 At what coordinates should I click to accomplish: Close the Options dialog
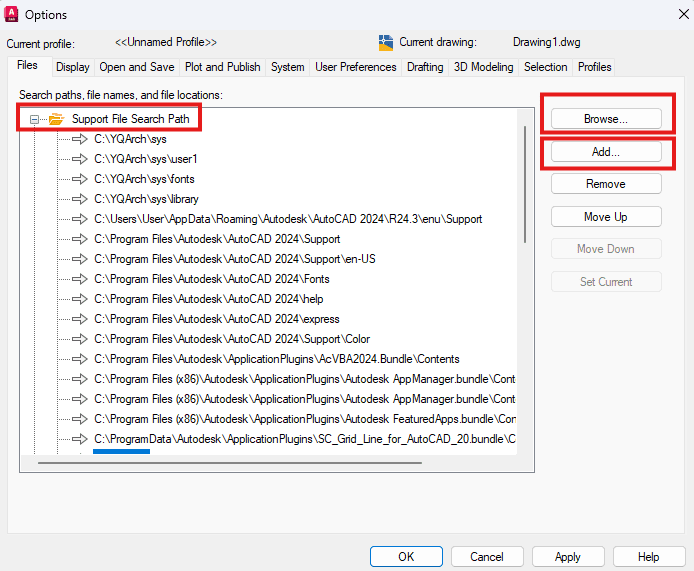click(683, 14)
